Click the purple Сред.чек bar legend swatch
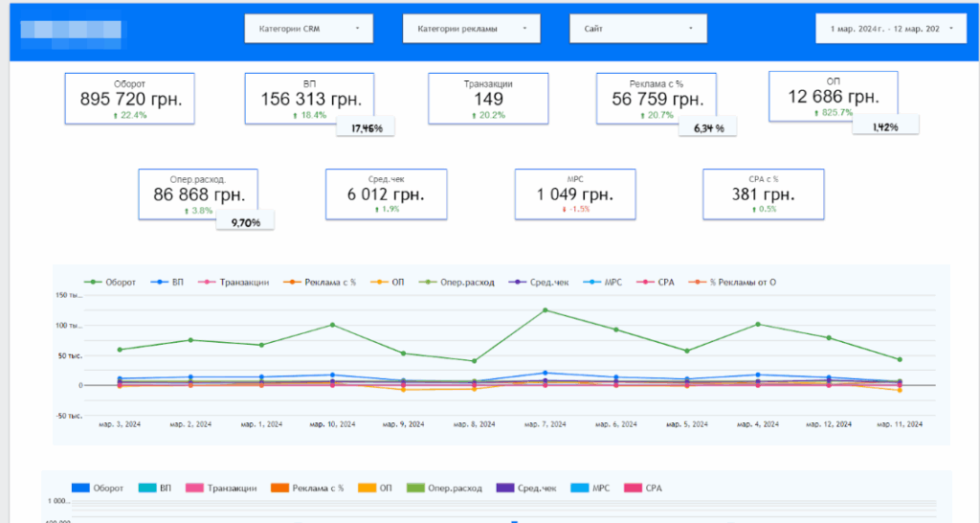 [x=504, y=488]
